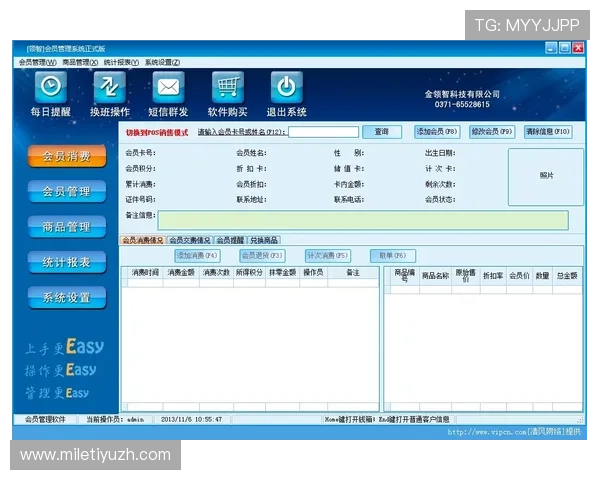The width and height of the screenshot is (600, 480).
Task: Click the 数量 column header
Action: point(542,276)
